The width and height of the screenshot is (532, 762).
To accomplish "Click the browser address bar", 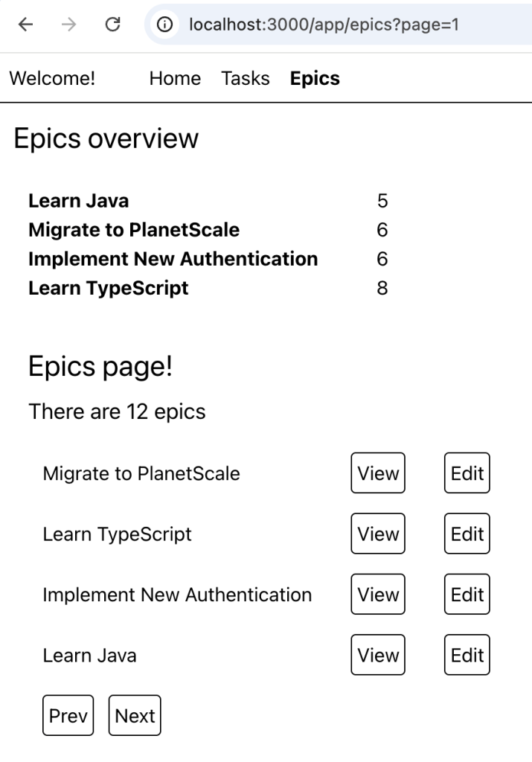I will pyautogui.click(x=320, y=25).
